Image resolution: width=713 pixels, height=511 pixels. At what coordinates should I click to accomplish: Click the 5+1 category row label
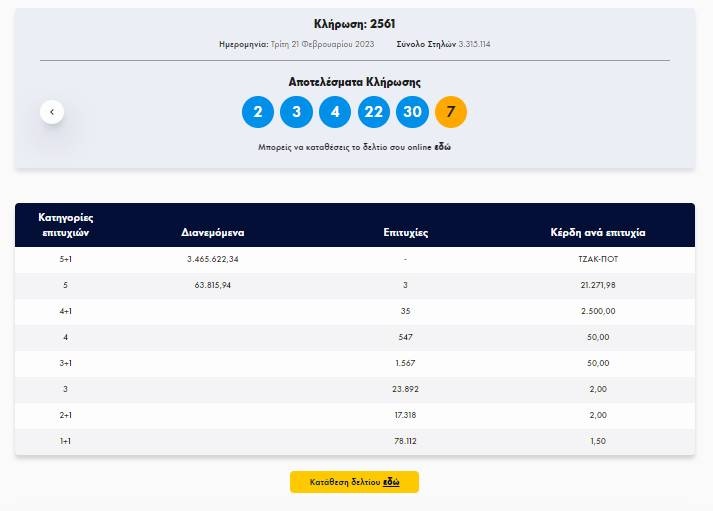[x=66, y=259]
